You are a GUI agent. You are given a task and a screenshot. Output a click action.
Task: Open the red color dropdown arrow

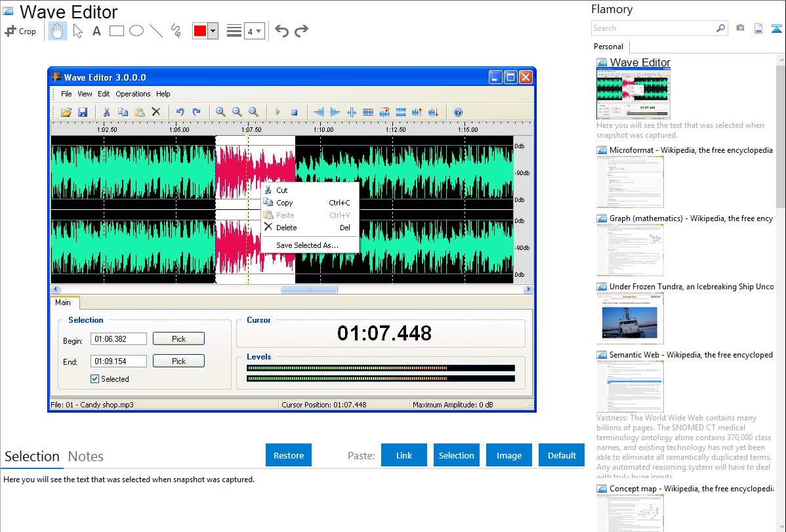pos(213,31)
